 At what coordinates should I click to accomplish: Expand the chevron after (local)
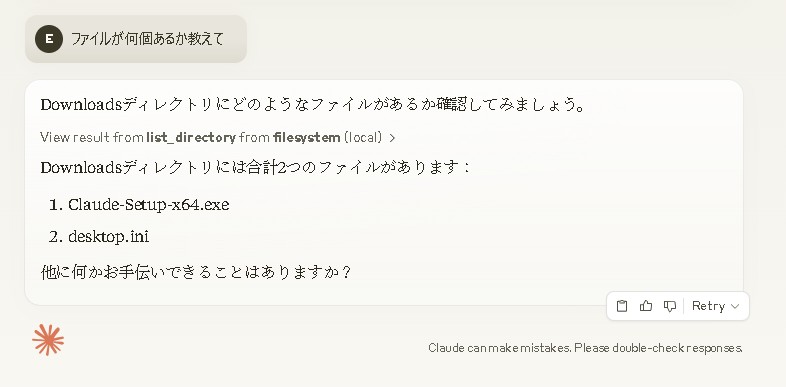[x=392, y=137]
